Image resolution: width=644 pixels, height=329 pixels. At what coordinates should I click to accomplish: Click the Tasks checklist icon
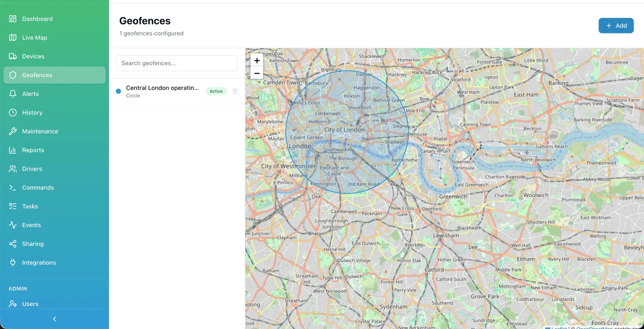[x=13, y=206]
